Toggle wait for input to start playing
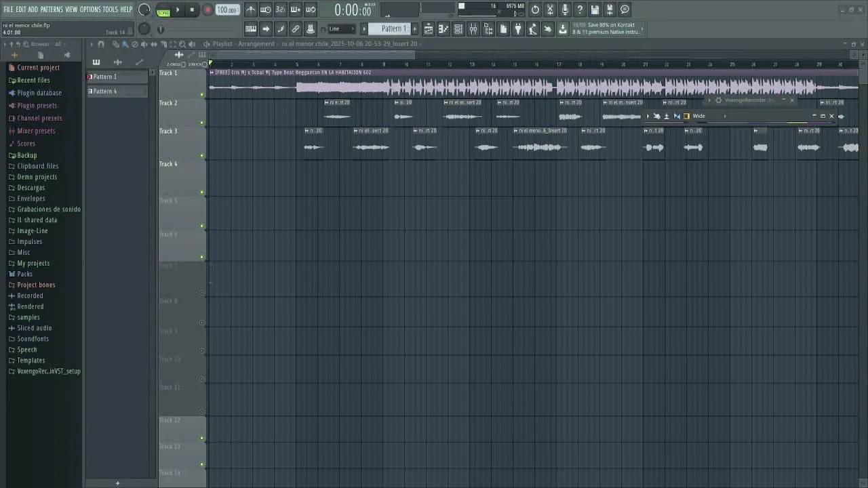868x488 pixels. (x=266, y=9)
